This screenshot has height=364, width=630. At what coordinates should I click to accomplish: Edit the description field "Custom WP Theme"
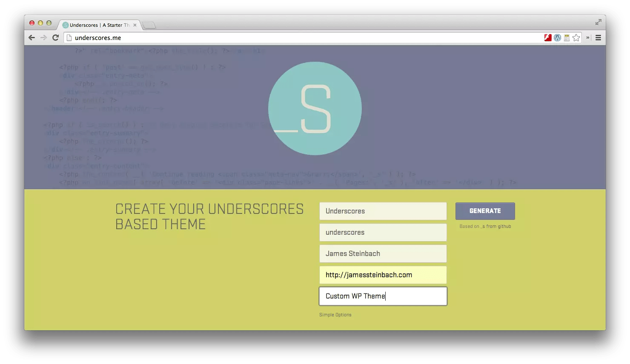(383, 296)
